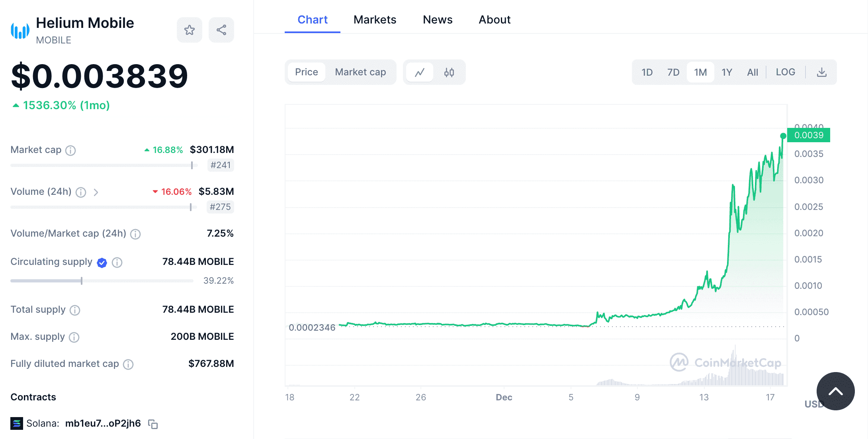
Task: Open Circulating supply info icon
Action: [x=117, y=263]
